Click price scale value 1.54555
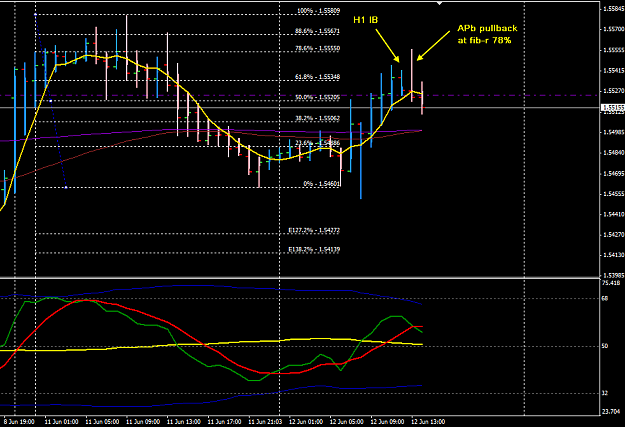Screen dimensions: 625x427 pos(613,194)
